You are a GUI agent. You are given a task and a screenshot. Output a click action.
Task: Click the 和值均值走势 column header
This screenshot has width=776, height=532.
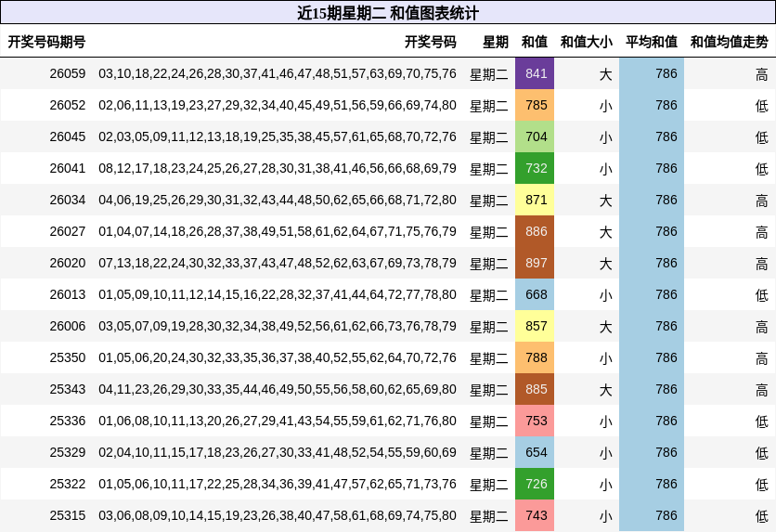[729, 42]
